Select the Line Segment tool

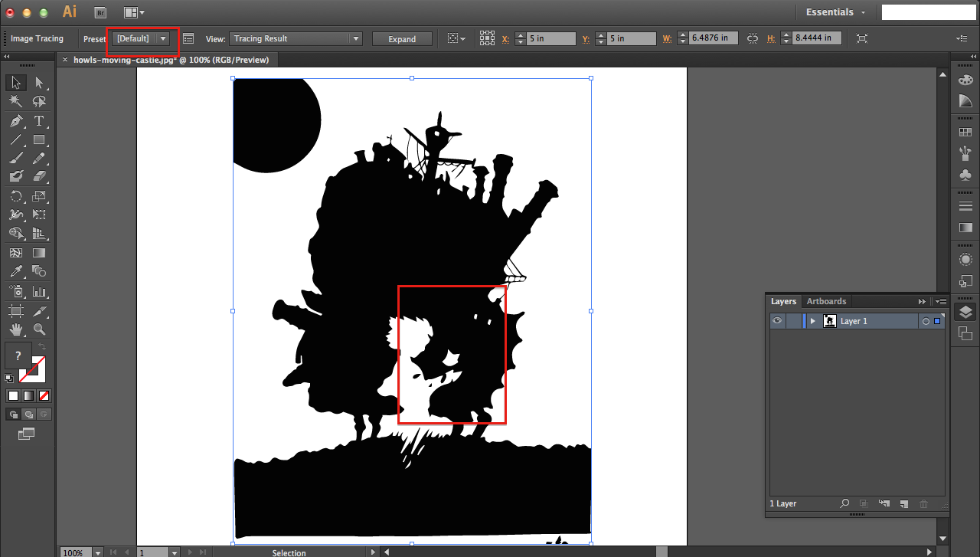point(16,139)
